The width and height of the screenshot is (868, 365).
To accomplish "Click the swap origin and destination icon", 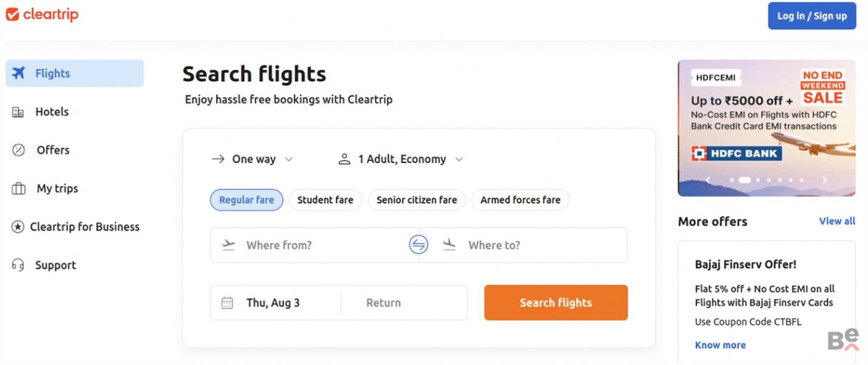I will coord(418,245).
